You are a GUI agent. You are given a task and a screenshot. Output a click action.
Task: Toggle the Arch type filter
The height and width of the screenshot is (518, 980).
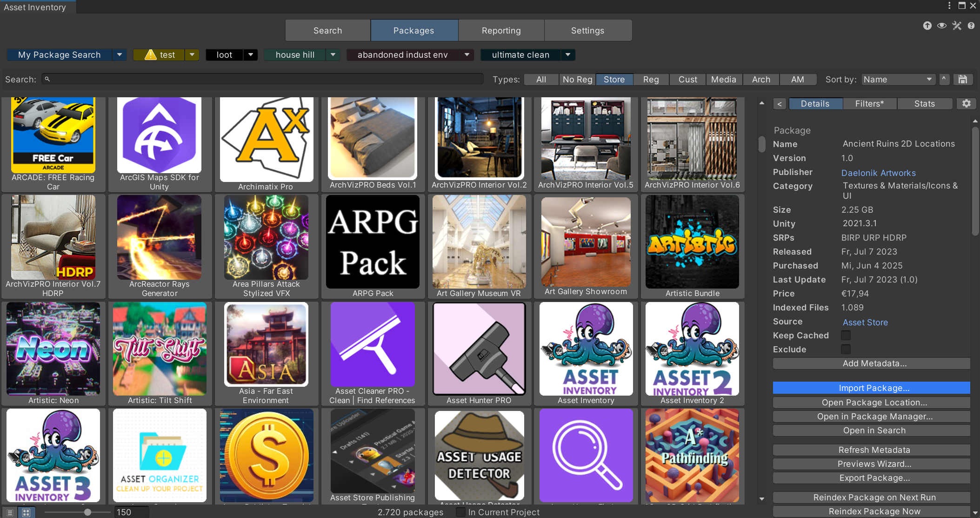click(761, 80)
